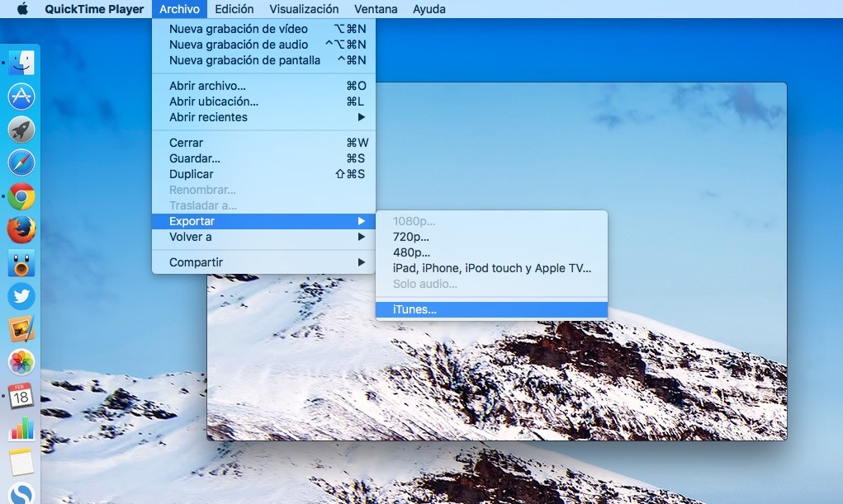
Task: Open Tweetbot icon in the Dock
Action: point(21,263)
